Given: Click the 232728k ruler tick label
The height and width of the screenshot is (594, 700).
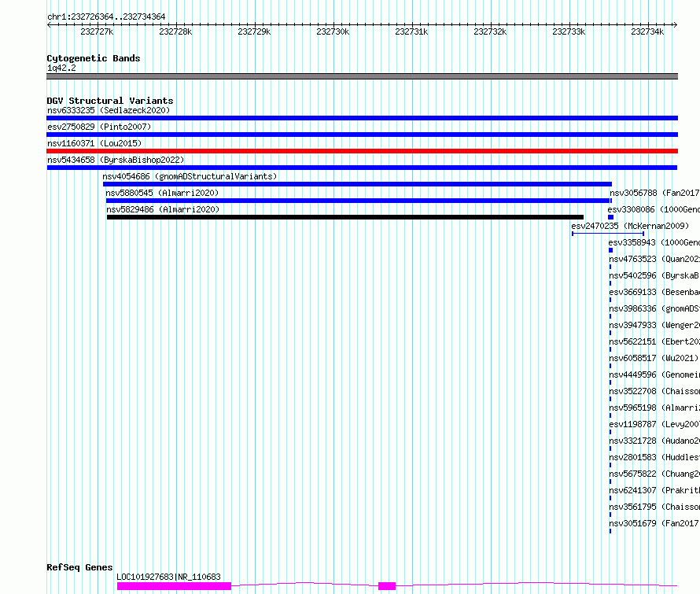Looking at the screenshot, I should (x=175, y=31).
